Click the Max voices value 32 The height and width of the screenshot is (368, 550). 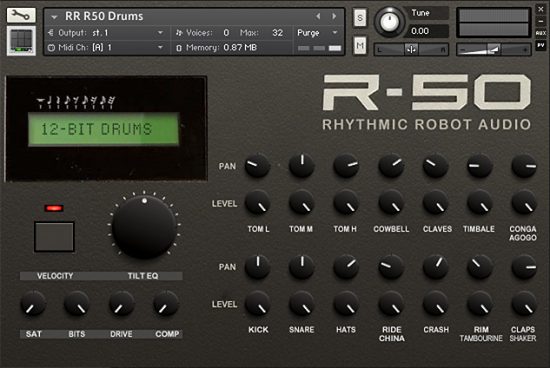(x=277, y=33)
